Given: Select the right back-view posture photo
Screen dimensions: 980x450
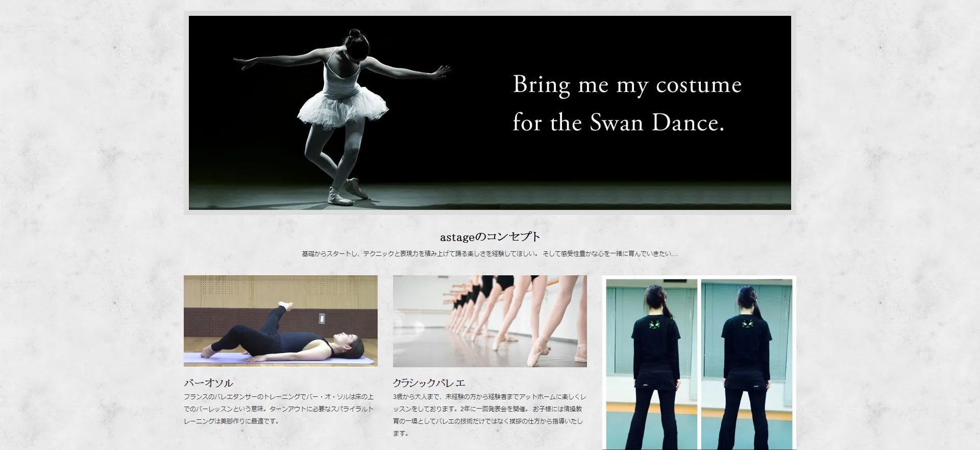Looking at the screenshot, I should coord(746,364).
